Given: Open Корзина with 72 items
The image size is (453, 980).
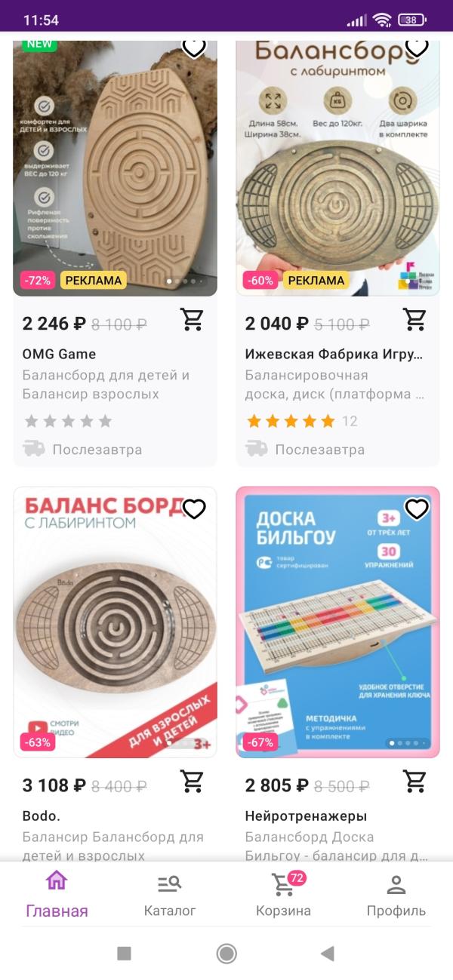Looking at the screenshot, I should tap(283, 894).
